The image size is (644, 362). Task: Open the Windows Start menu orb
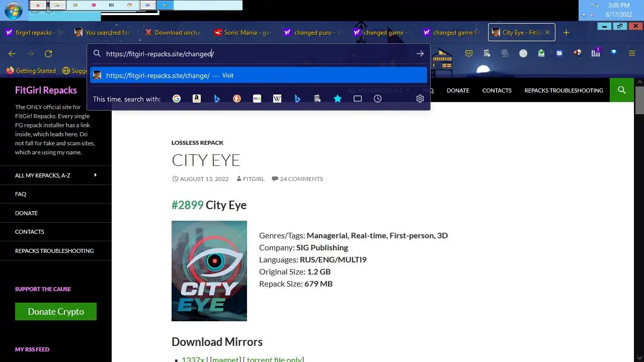click(x=14, y=10)
